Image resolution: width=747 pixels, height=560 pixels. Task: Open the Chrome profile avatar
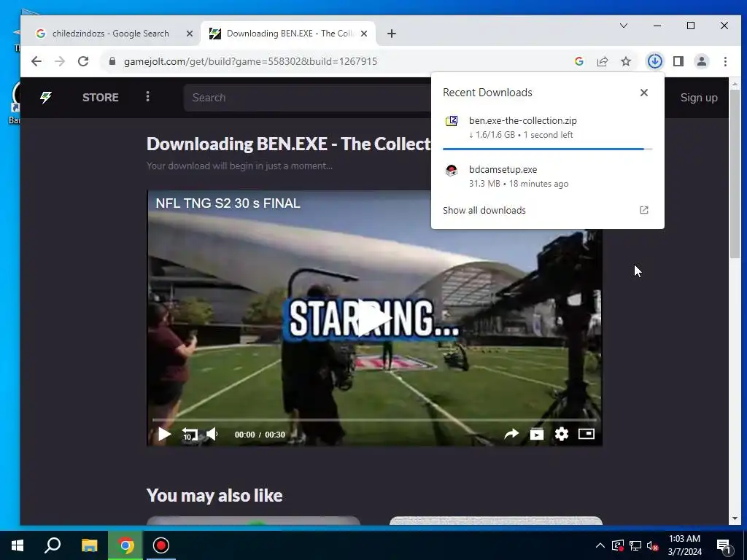(x=701, y=61)
